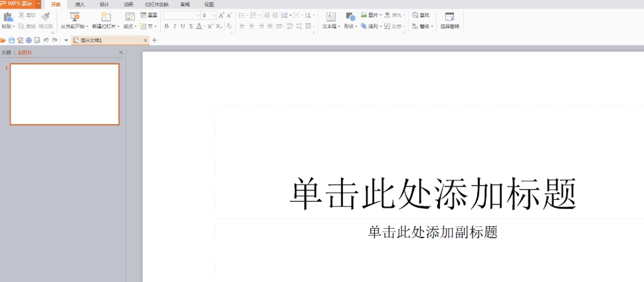This screenshot has width=644, height=282.
Task: Click the increase indent icon
Action: point(274,15)
